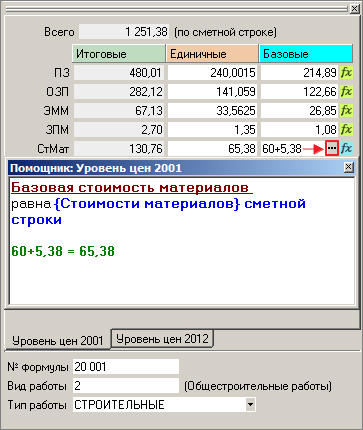Click ЗПМ итоговые value 2,70
This screenshot has width=363, height=430.
(x=119, y=129)
